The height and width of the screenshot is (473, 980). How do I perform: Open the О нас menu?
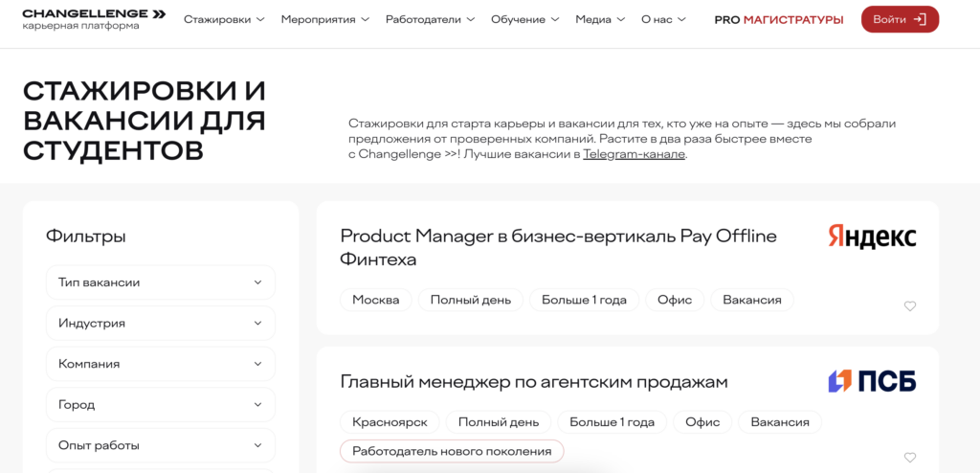tap(664, 19)
